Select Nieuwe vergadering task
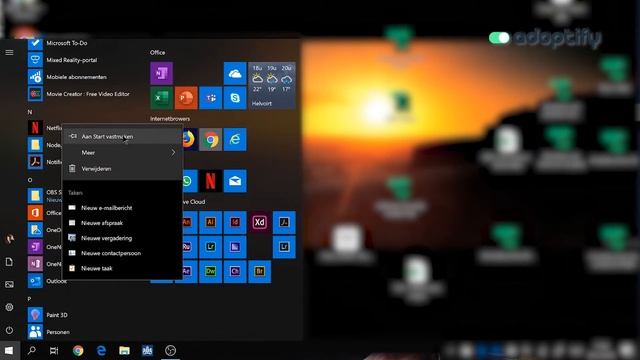 (x=122, y=238)
